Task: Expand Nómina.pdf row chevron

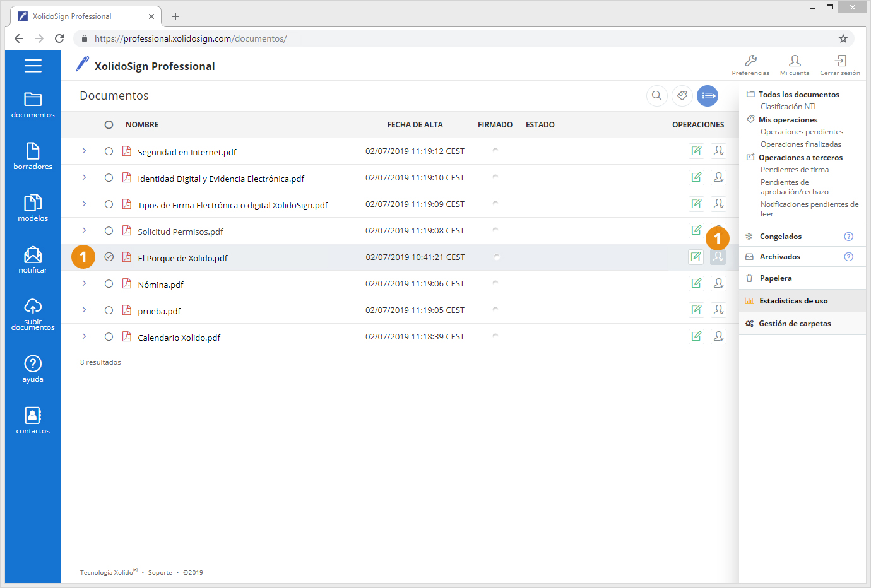Action: (84, 283)
